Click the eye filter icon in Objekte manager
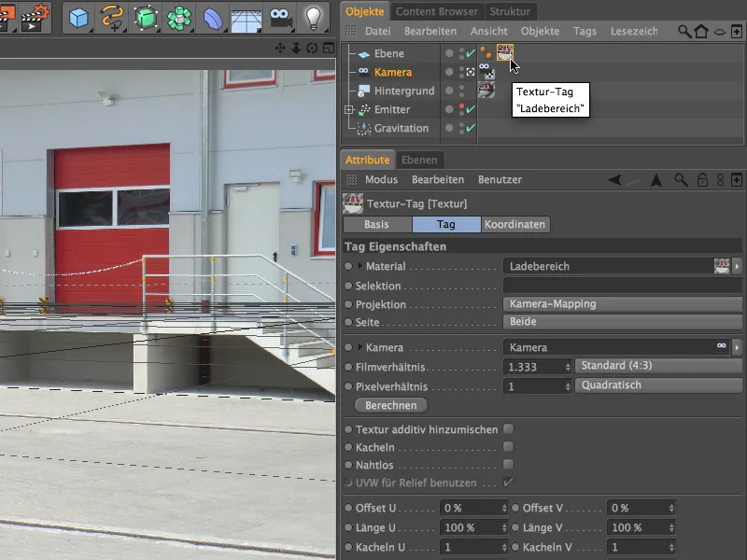This screenshot has width=747, height=560. tap(719, 32)
